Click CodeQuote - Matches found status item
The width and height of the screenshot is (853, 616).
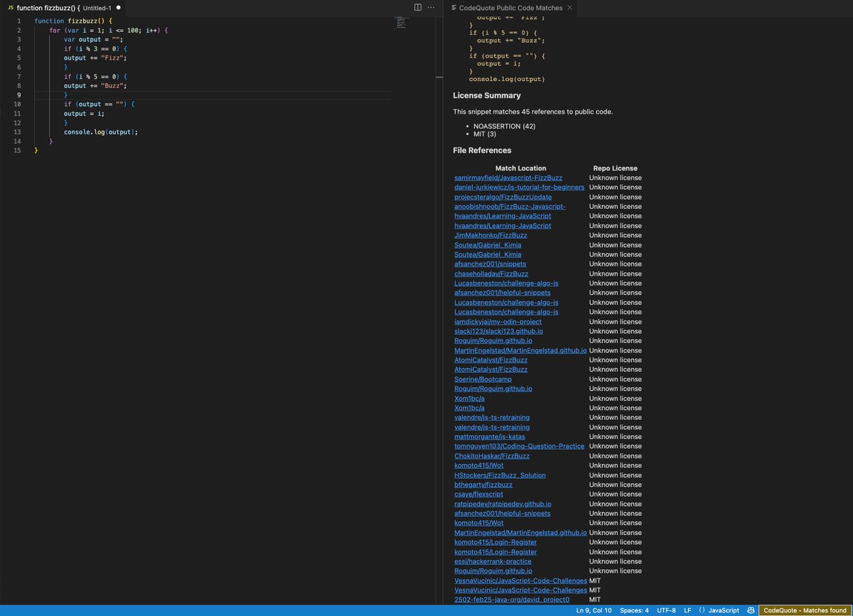[x=805, y=610]
